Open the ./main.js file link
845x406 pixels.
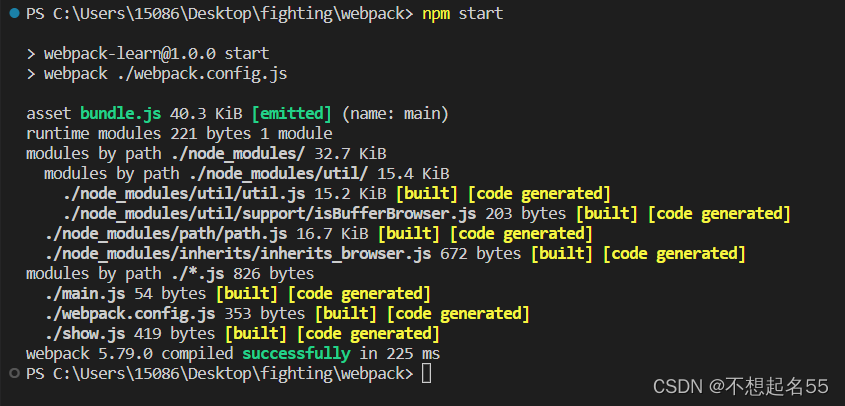pyautogui.click(x=85, y=293)
